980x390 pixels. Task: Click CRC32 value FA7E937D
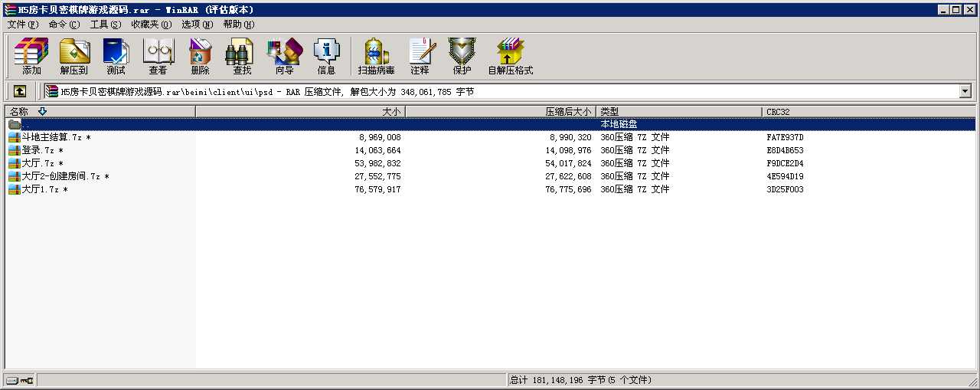click(x=785, y=137)
